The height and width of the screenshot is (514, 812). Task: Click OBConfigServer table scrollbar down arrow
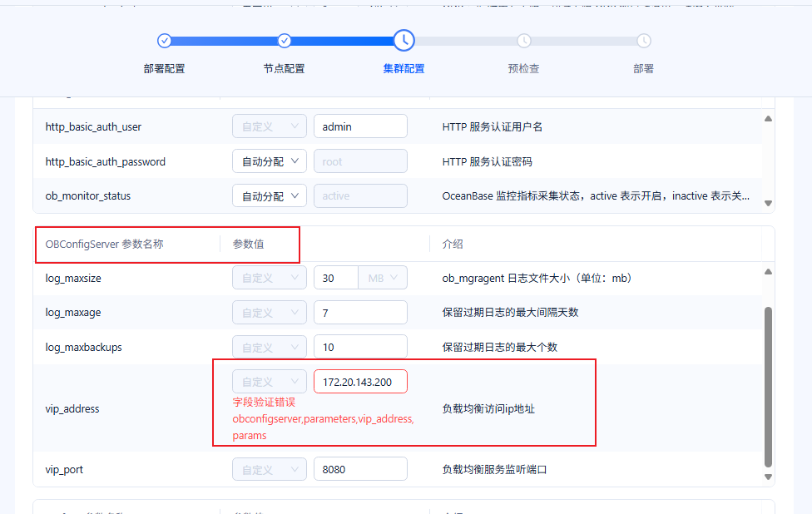pyautogui.click(x=769, y=477)
